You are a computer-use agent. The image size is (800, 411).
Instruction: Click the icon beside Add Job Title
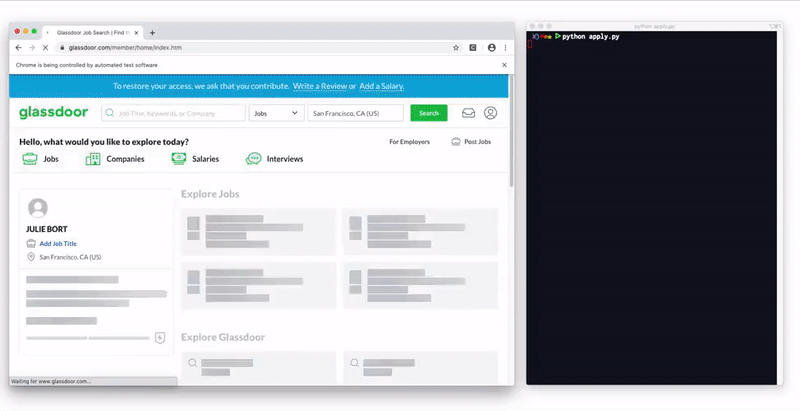pyautogui.click(x=31, y=244)
